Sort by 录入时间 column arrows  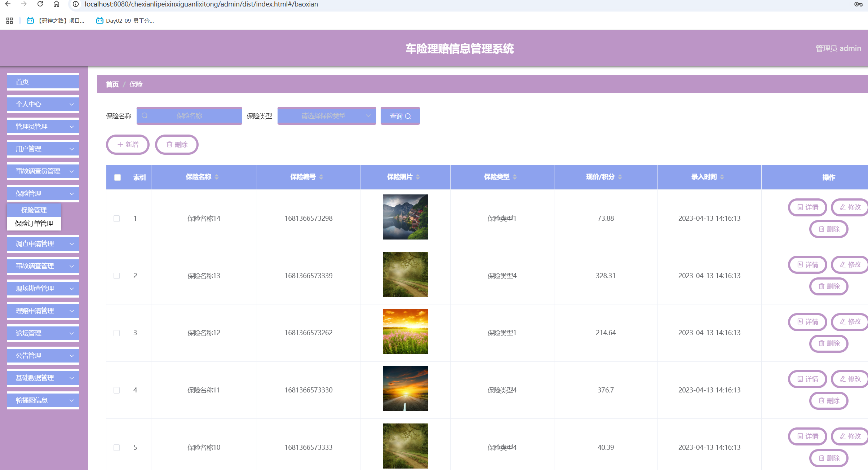pyautogui.click(x=722, y=177)
